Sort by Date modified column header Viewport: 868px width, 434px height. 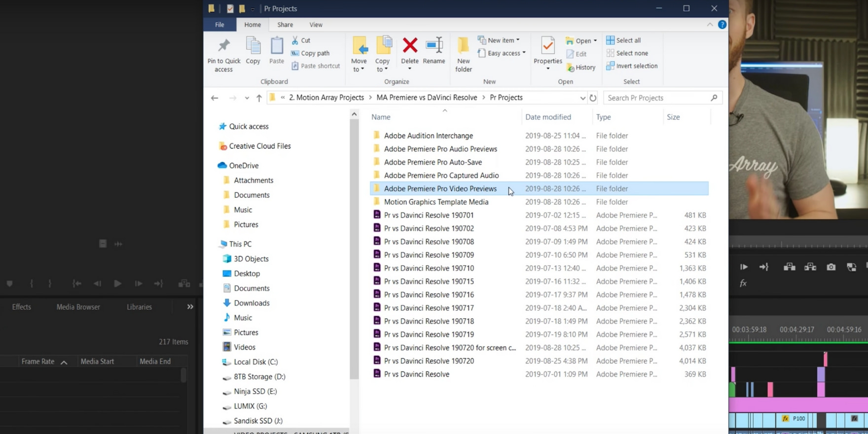point(548,117)
